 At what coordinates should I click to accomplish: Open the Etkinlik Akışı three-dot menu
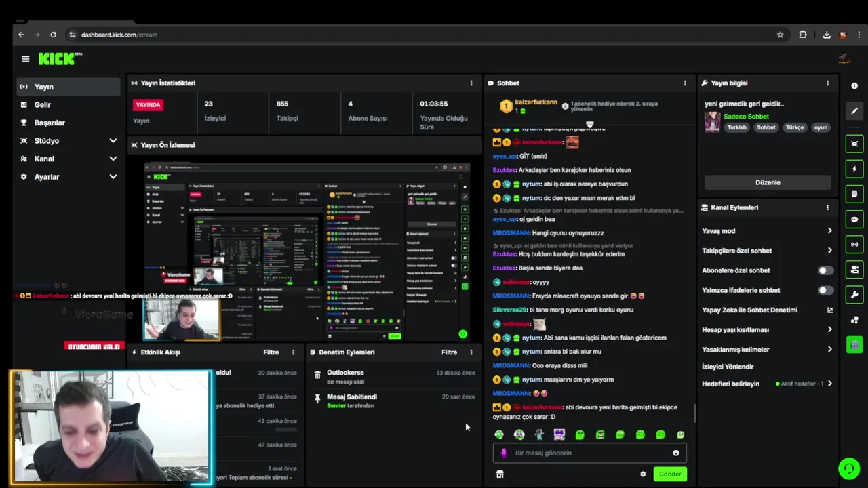(x=294, y=352)
